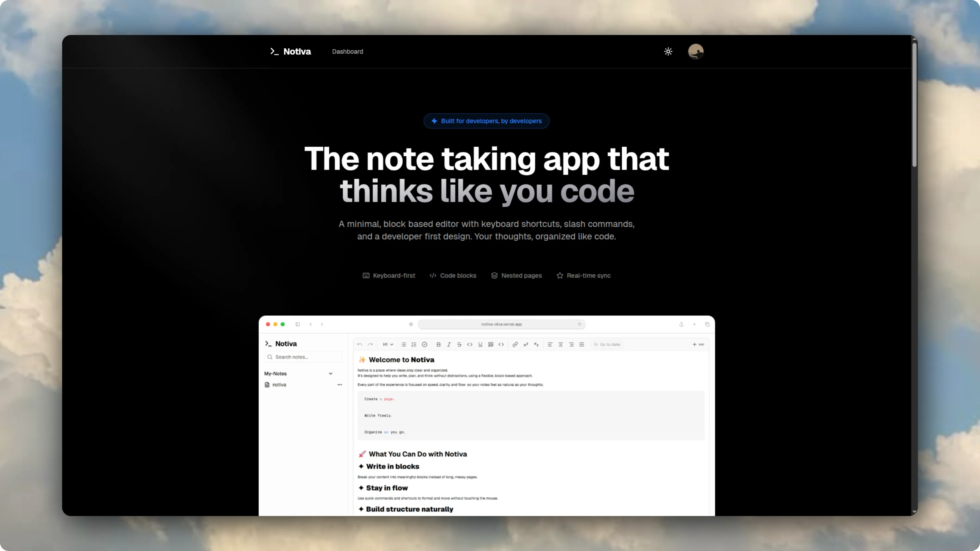Open the three-dot menu beside the notiva note
980x551 pixels.
tap(340, 385)
